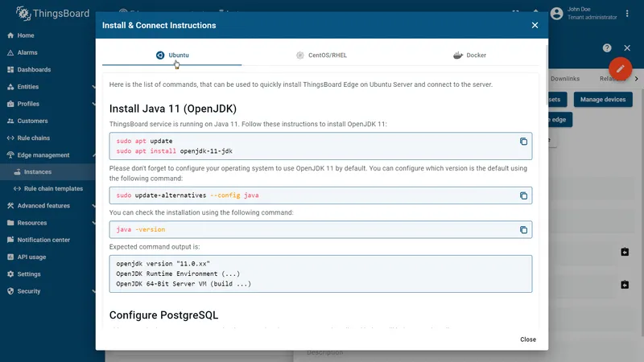Click the ThingsBoard logo

pos(52,14)
